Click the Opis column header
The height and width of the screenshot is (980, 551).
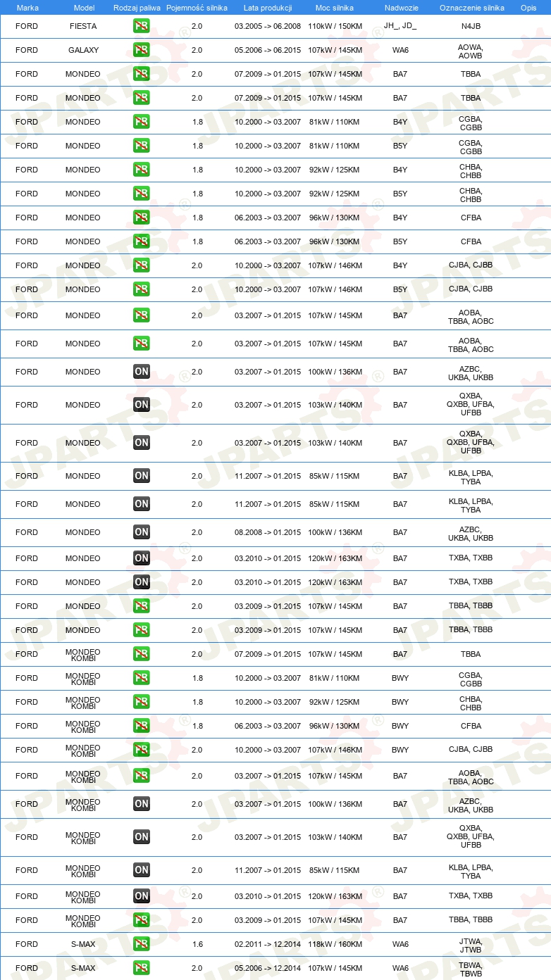[528, 8]
